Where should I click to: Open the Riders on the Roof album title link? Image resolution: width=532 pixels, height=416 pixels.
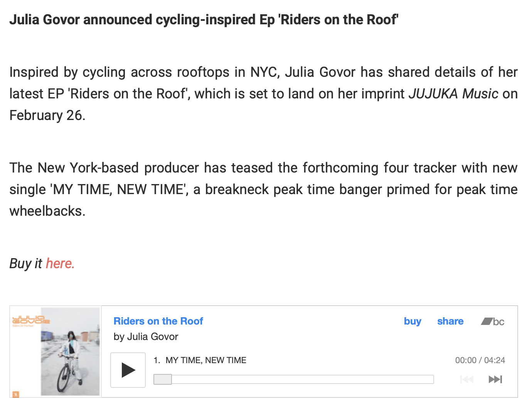[158, 321]
